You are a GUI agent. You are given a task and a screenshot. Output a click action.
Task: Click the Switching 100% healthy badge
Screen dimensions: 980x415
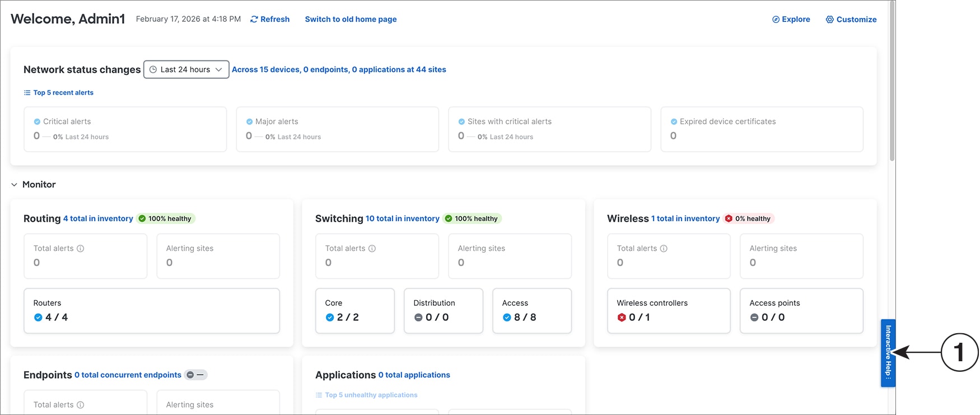[472, 218]
